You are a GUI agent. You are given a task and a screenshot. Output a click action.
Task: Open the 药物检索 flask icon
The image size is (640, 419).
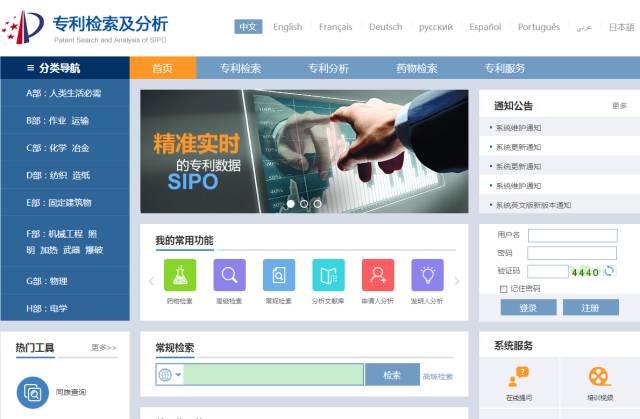coord(180,275)
